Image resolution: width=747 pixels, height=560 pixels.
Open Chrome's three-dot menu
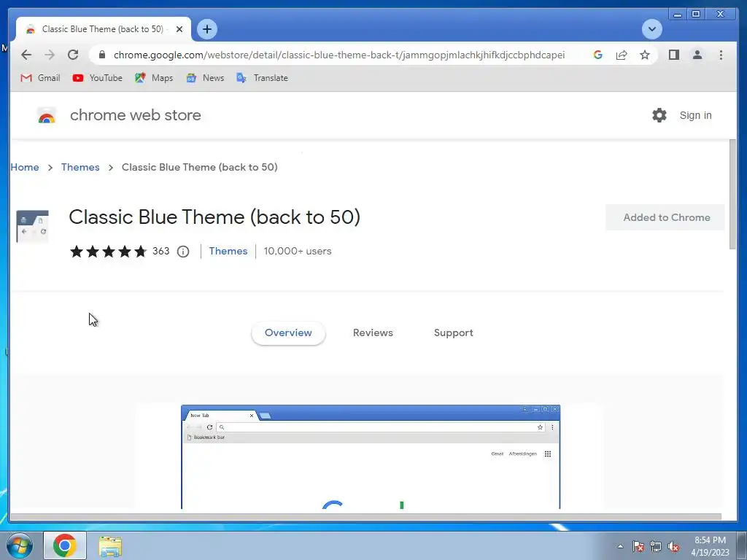[721, 55]
